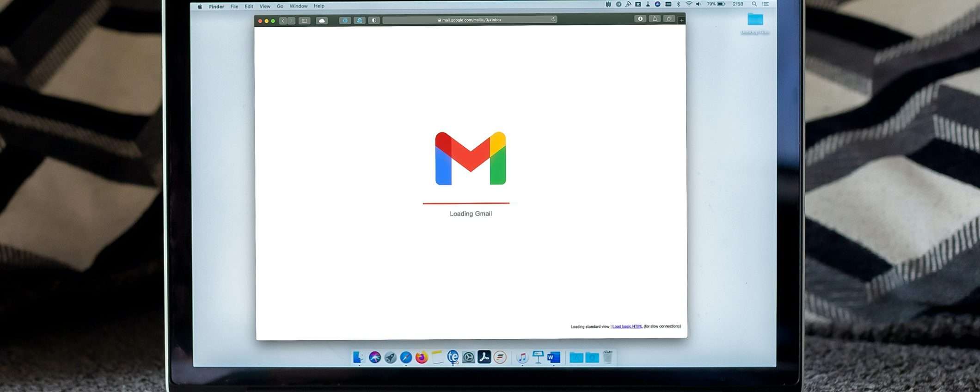Open the View menu
The width and height of the screenshot is (980, 392).
click(265, 6)
